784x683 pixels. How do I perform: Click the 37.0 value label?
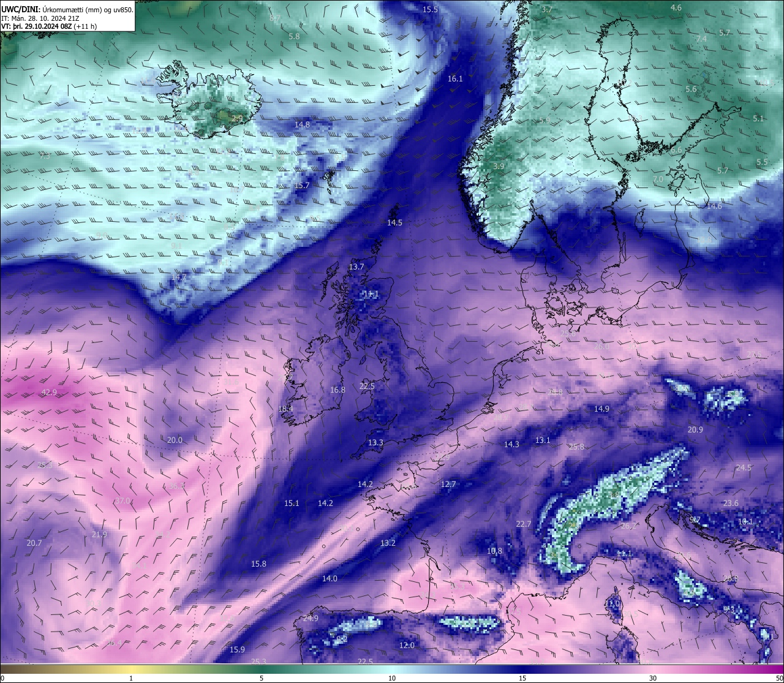tap(123, 501)
